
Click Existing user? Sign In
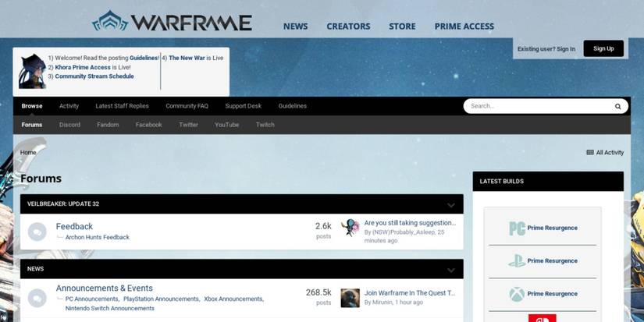[546, 49]
